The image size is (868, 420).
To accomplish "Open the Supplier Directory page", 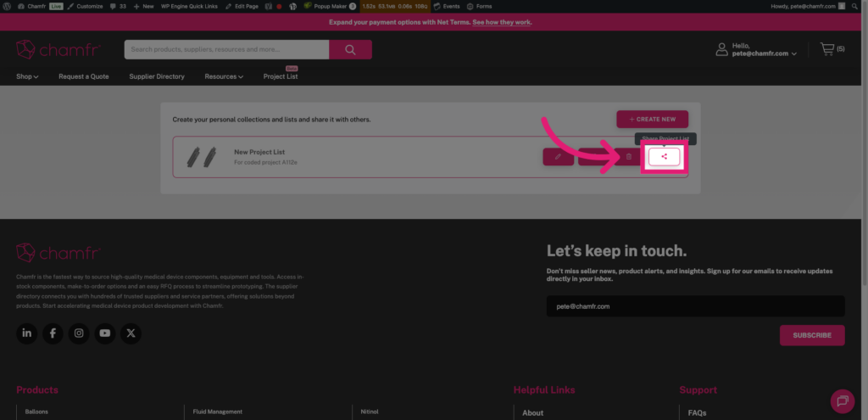I will 157,76.
